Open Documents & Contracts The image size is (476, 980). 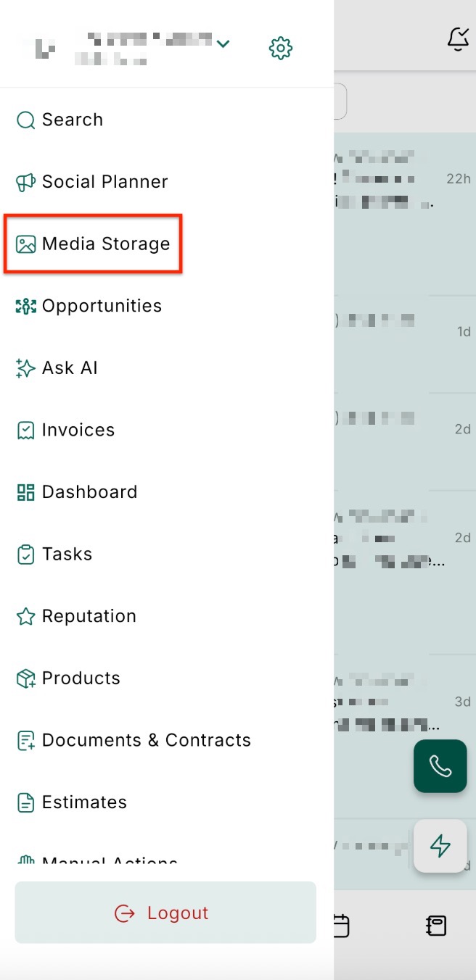click(x=146, y=740)
